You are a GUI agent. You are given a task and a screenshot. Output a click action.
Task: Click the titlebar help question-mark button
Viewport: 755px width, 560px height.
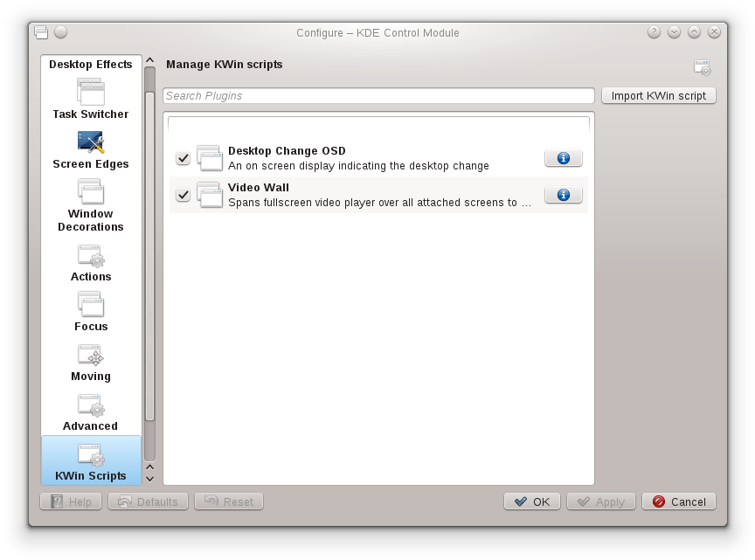(654, 32)
